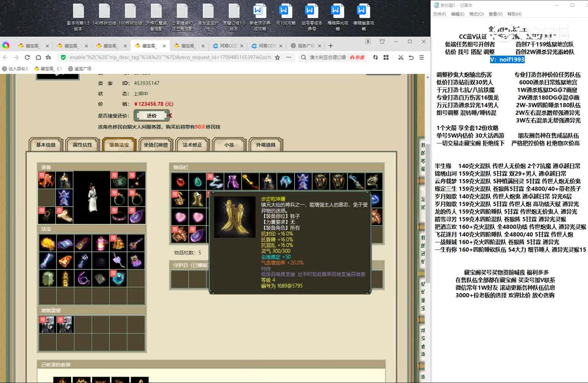Image resolution: width=588 pixels, height=383 pixels.
Task: Open a new browser tab with plus
Action: 330,45
